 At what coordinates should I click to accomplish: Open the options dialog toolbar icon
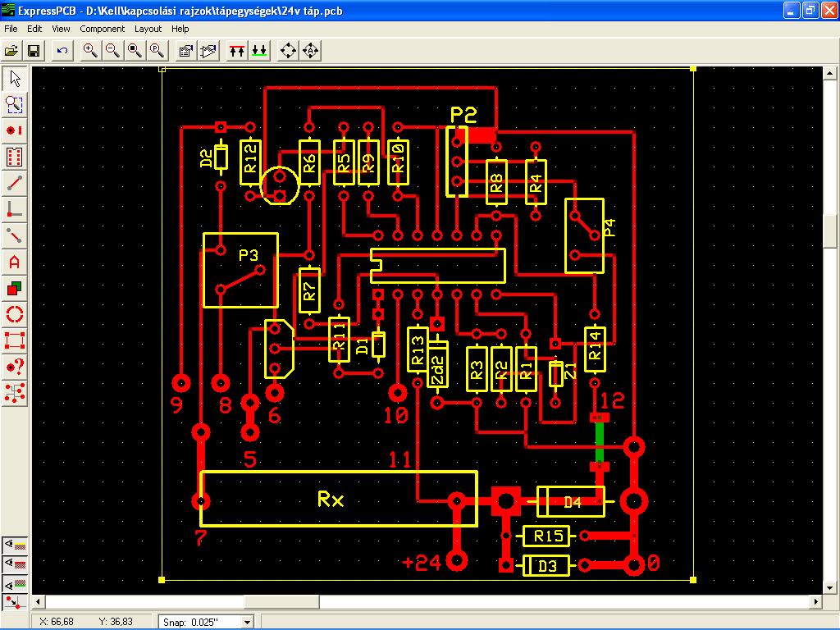pos(186,51)
